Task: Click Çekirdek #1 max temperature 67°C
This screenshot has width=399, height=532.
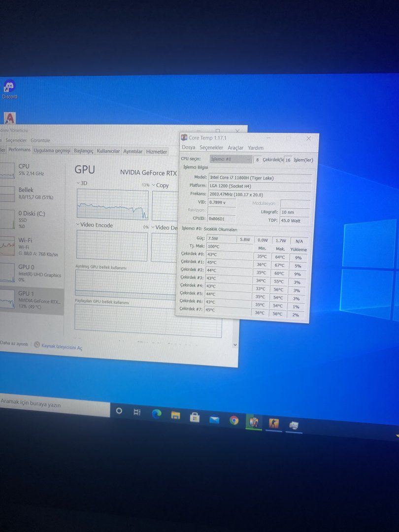Action: pyautogui.click(x=280, y=266)
